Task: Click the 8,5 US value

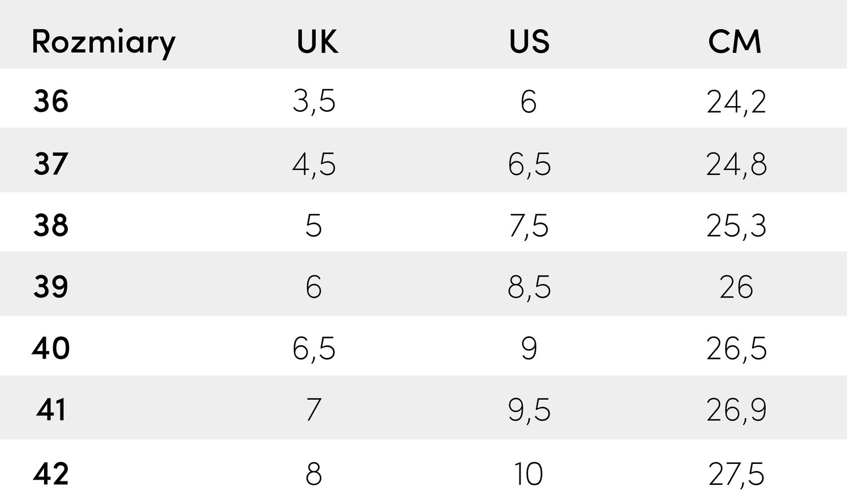Action: 529,287
